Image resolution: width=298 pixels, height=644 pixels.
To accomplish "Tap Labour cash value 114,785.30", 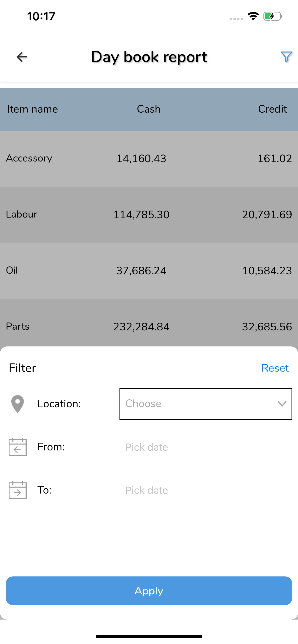I will click(x=141, y=214).
